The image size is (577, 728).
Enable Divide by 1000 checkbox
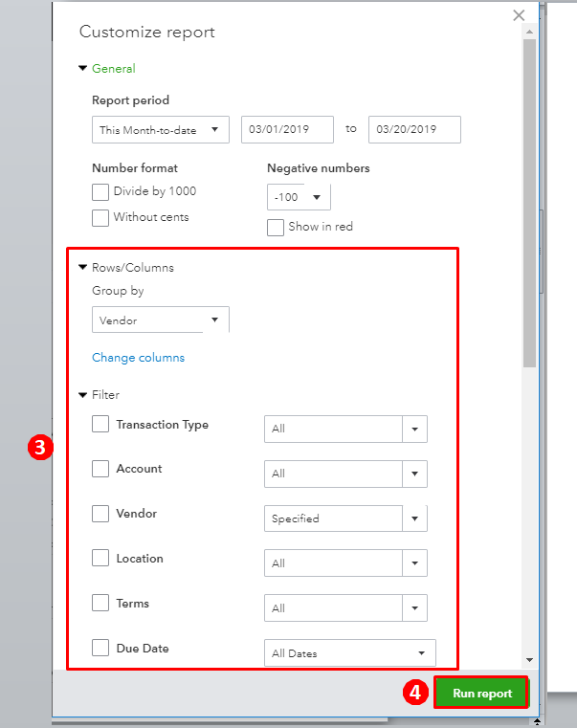click(x=100, y=191)
